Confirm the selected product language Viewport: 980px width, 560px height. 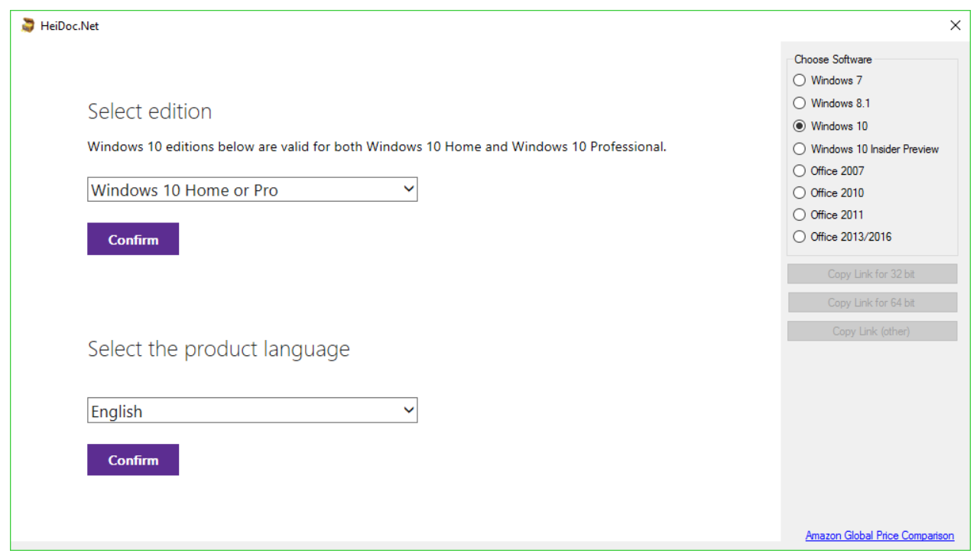(x=133, y=460)
